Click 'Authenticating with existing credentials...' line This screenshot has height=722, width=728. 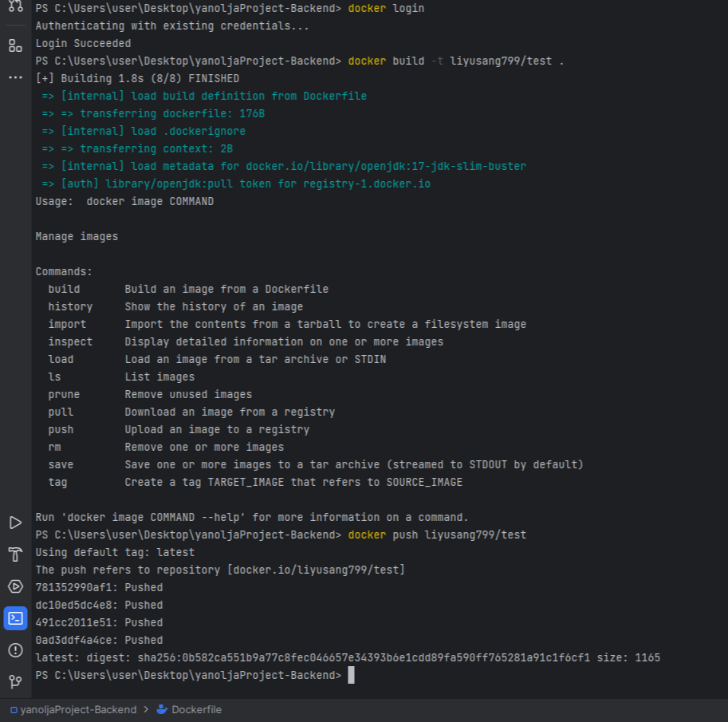172,26
